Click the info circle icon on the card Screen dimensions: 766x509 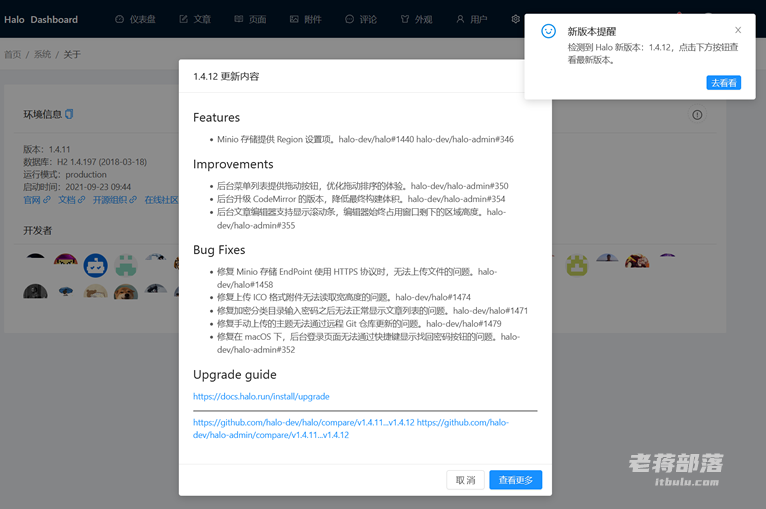(x=697, y=115)
